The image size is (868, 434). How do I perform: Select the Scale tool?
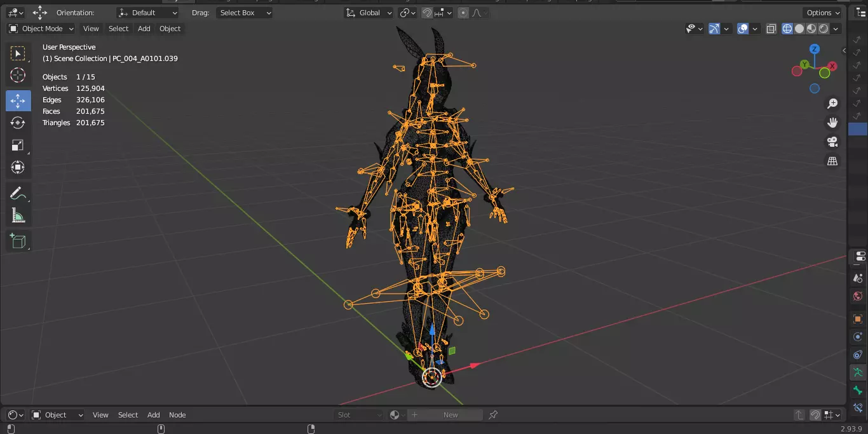(x=18, y=145)
